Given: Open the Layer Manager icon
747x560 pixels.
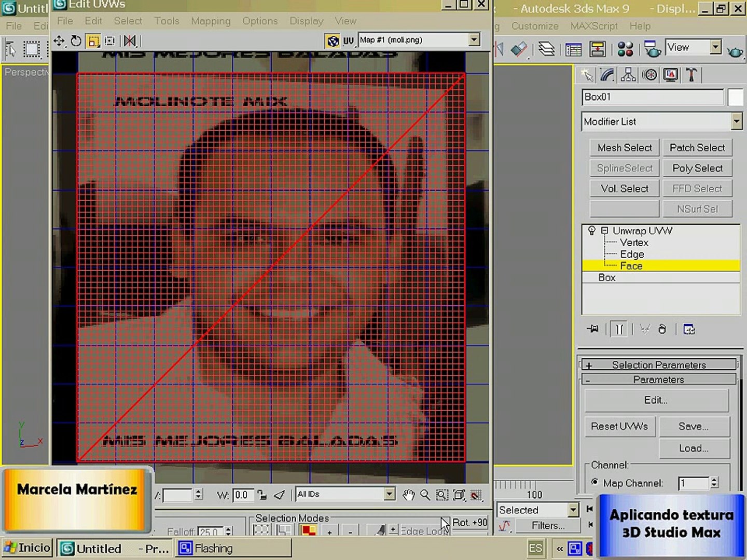Looking at the screenshot, I should point(546,49).
